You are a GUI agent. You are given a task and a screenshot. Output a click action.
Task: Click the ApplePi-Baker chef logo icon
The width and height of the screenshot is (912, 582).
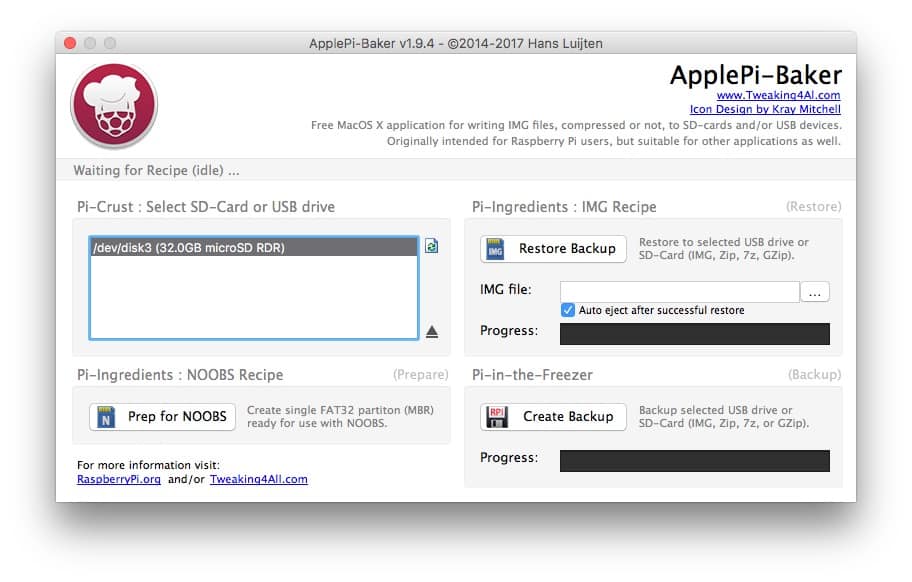[x=114, y=106]
